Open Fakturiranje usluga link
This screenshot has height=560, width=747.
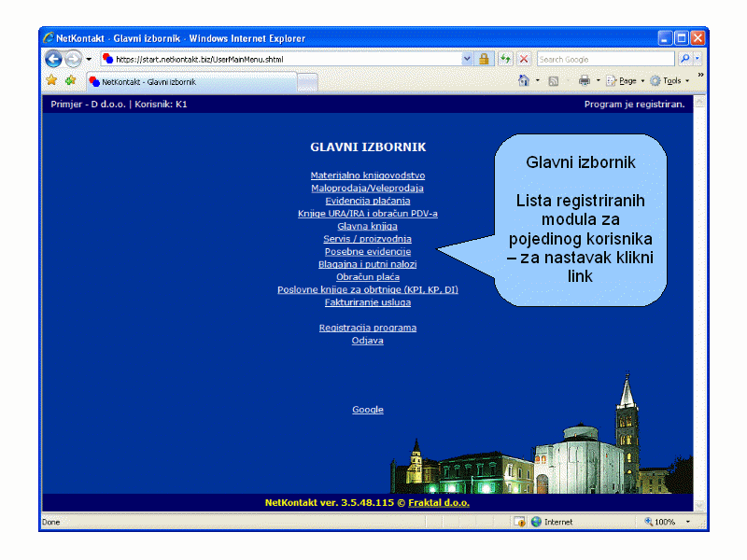click(367, 302)
